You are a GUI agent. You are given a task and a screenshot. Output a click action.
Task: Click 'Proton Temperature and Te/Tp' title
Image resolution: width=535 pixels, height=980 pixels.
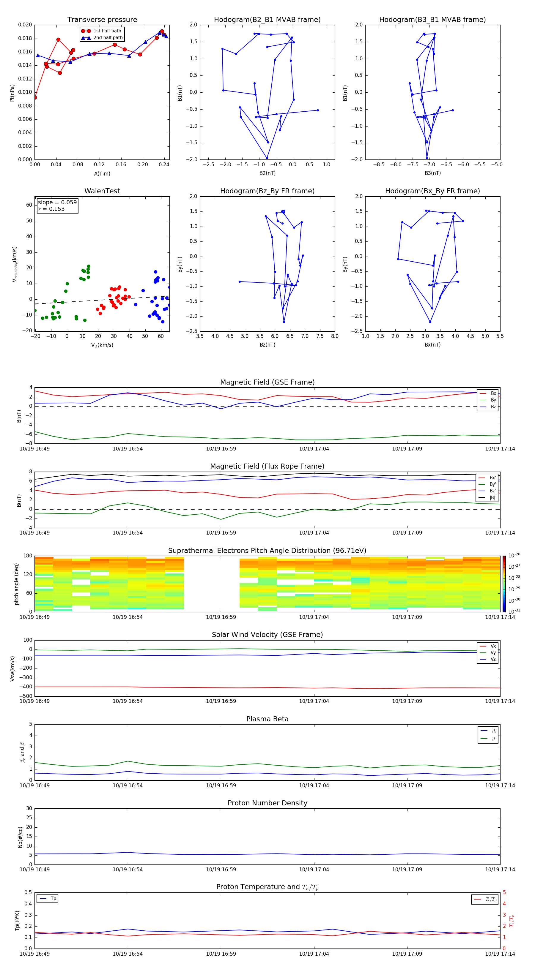click(267, 887)
